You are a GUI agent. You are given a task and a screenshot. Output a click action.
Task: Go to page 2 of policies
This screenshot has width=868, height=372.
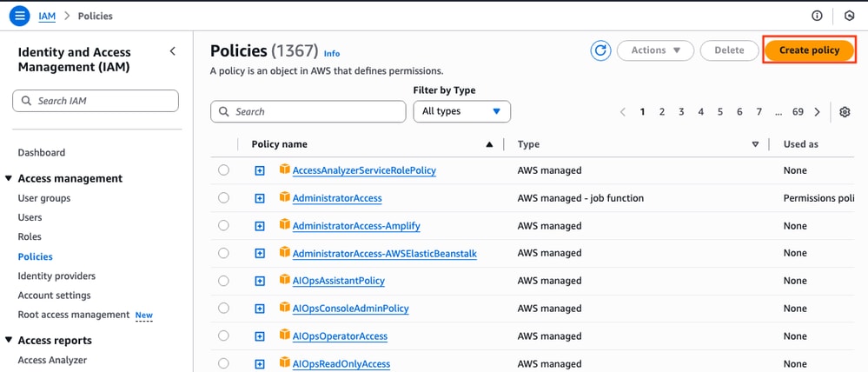(x=661, y=112)
